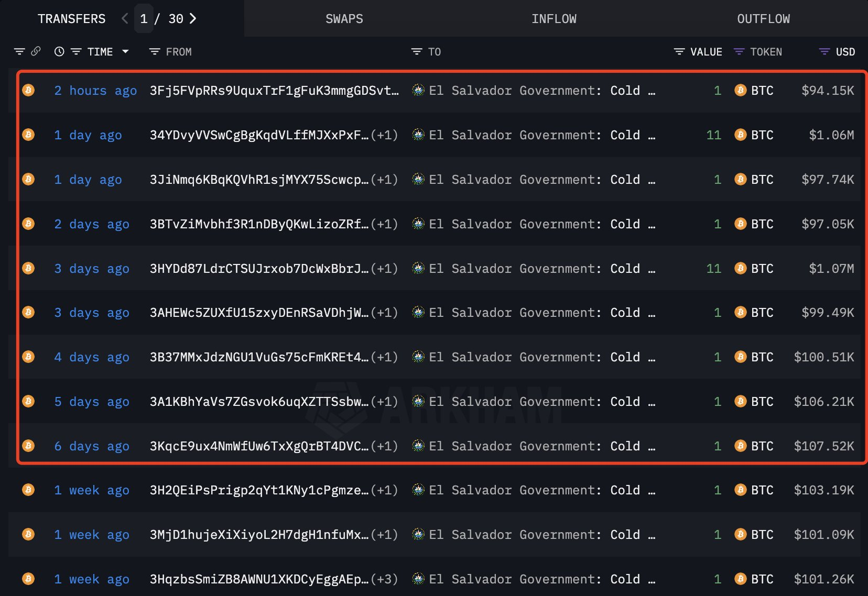This screenshot has width=868, height=596.
Task: Click Bitcoin icon on the 2 hours ago row
Action: click(28, 90)
